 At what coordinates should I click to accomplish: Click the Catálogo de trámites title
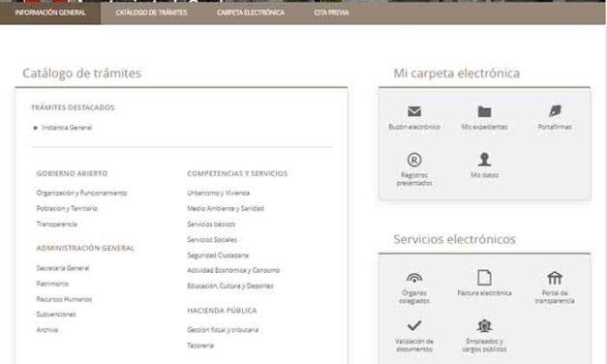[x=81, y=74]
